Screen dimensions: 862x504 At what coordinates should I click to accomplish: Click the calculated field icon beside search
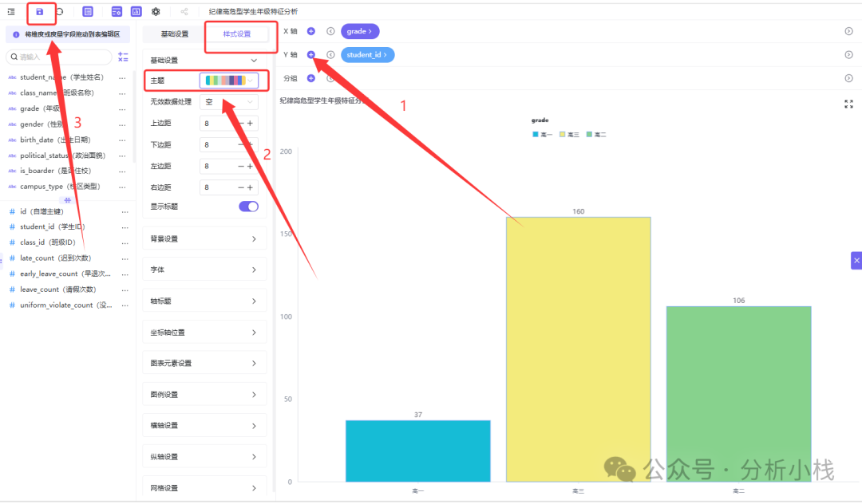tap(123, 57)
